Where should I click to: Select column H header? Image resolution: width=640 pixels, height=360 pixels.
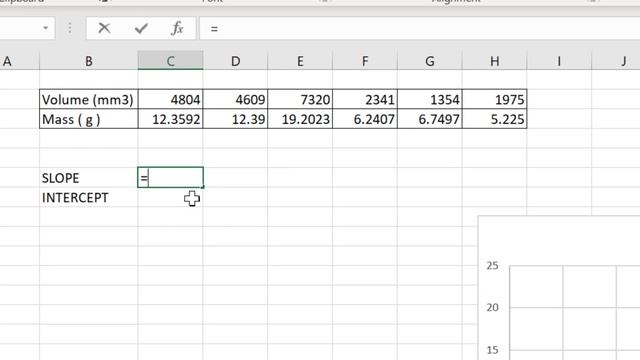(495, 61)
